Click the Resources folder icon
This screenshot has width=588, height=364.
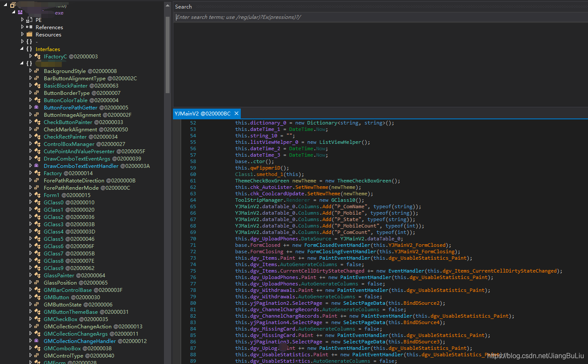click(29, 34)
